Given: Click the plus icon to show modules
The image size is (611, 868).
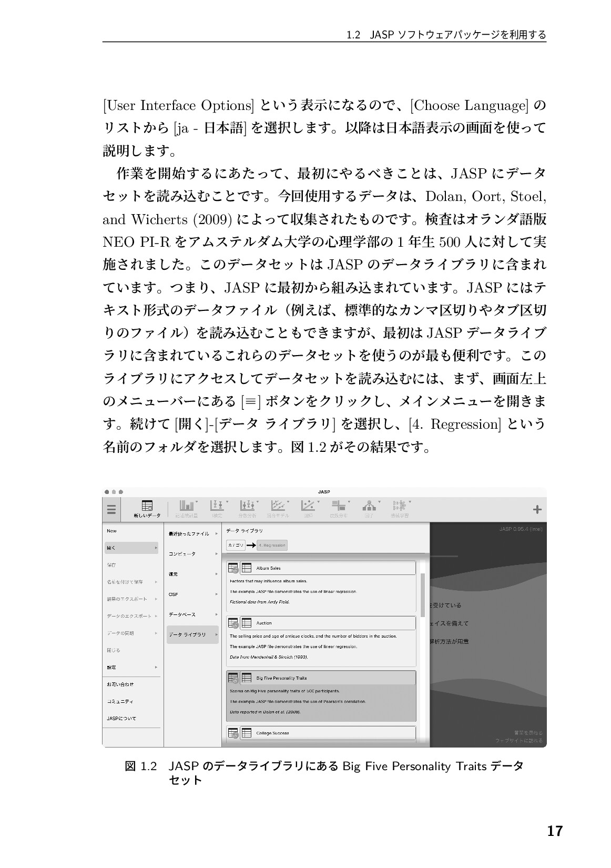Looking at the screenshot, I should 537,509.
